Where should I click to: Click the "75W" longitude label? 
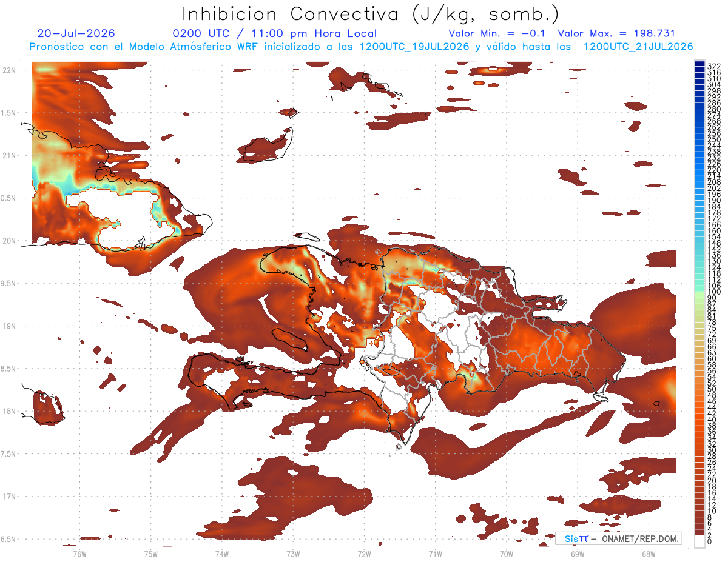point(150,554)
